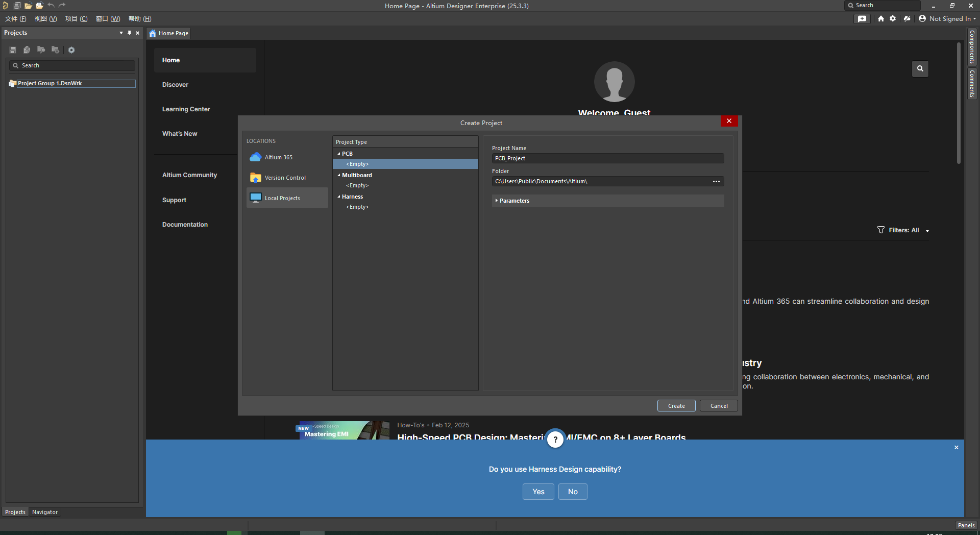Viewport: 980px width, 535px height.
Task: Click the Project Name input field
Action: pos(608,158)
